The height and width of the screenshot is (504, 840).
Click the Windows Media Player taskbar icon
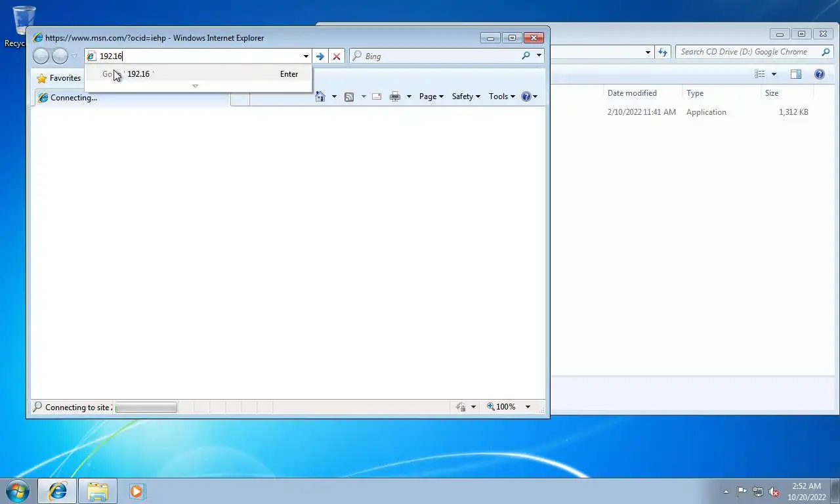point(137,491)
